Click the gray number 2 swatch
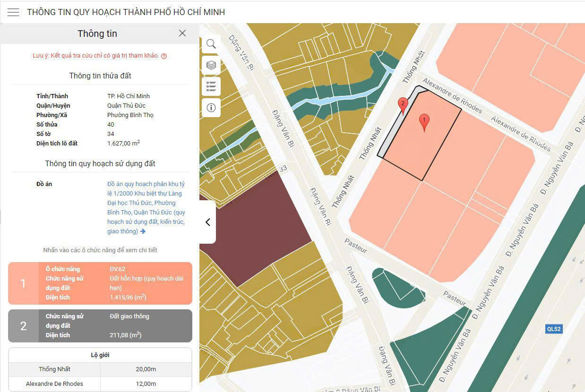The image size is (585, 392). tap(23, 326)
